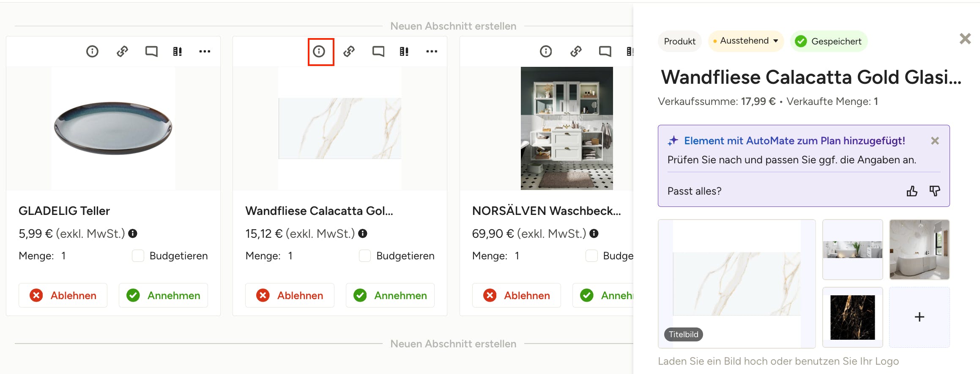Select the black marble thumbnail image
This screenshot has width=980, height=374.
pyautogui.click(x=852, y=317)
